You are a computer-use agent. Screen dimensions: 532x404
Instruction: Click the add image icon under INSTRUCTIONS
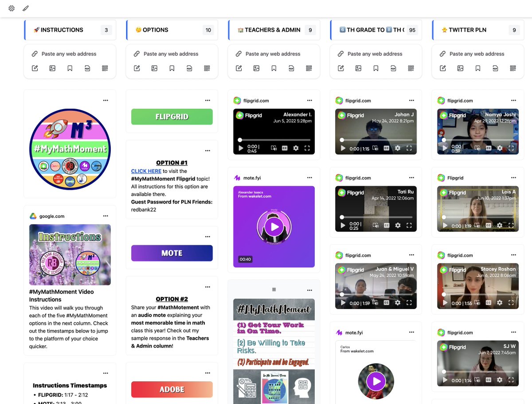pyautogui.click(x=52, y=68)
